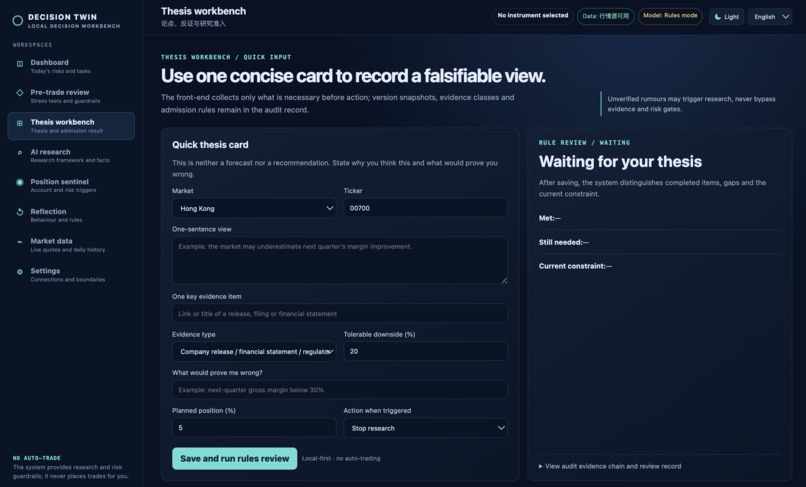806x487 pixels.
Task: Go to Pre-trade review workspace
Action: [71, 96]
